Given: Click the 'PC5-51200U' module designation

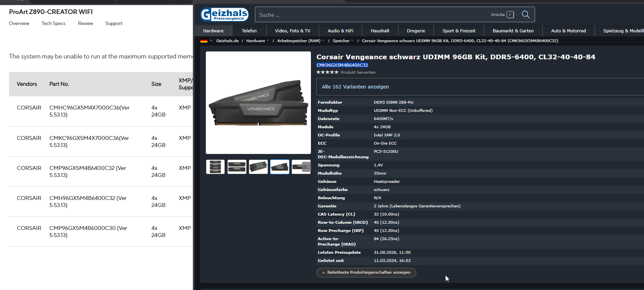Looking at the screenshot, I should coord(386,152).
